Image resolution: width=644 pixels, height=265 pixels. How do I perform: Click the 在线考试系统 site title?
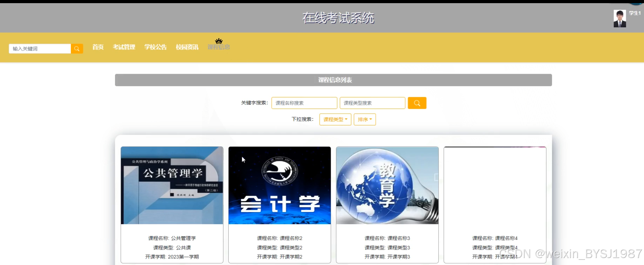(338, 18)
